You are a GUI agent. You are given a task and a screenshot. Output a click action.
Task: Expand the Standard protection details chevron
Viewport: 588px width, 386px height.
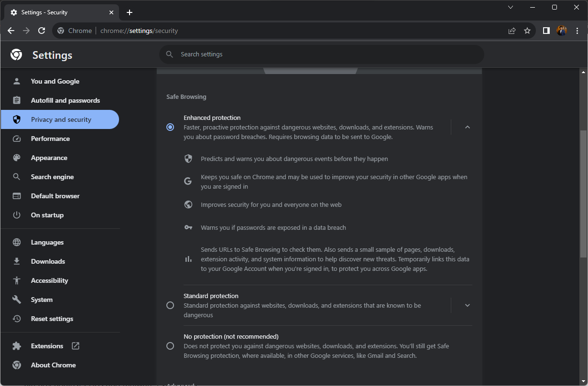(x=468, y=305)
